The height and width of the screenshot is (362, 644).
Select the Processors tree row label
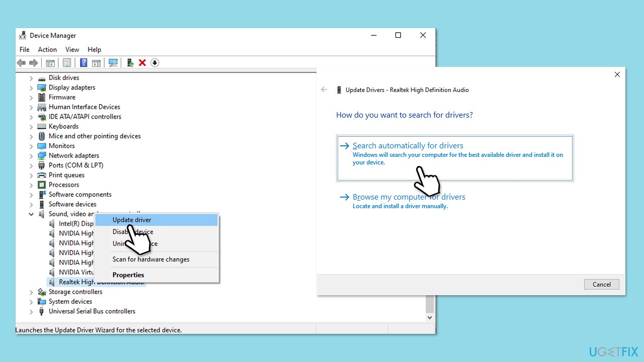(x=64, y=185)
